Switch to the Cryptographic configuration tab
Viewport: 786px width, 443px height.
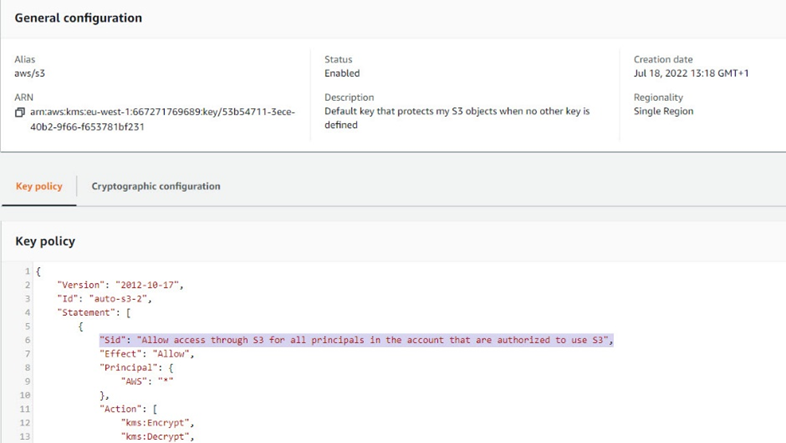tap(155, 186)
